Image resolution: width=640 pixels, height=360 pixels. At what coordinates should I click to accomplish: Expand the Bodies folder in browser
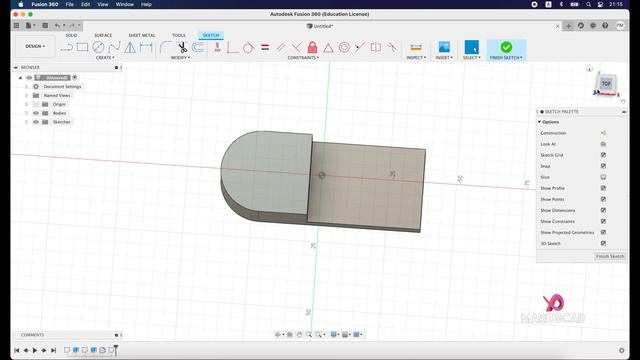[x=27, y=113]
